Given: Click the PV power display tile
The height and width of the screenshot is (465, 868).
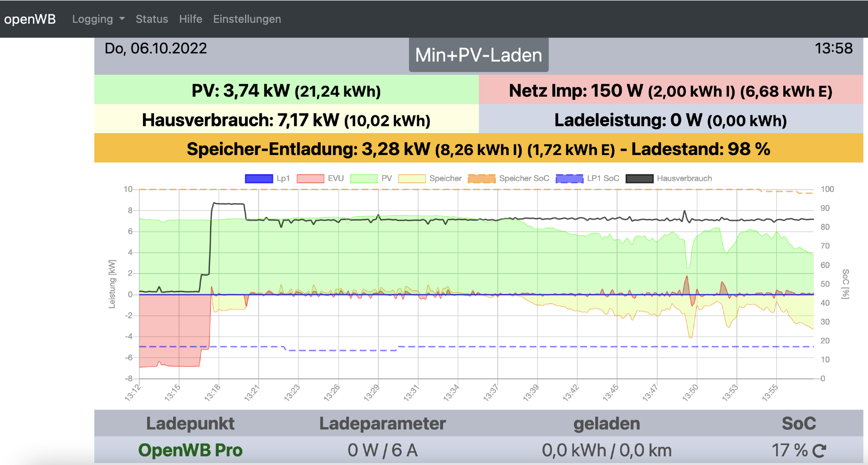Looking at the screenshot, I should (x=286, y=90).
